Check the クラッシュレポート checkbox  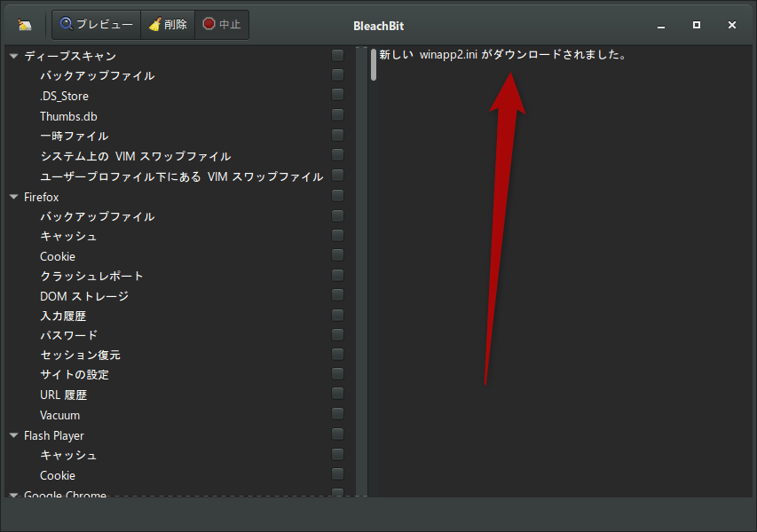click(338, 276)
